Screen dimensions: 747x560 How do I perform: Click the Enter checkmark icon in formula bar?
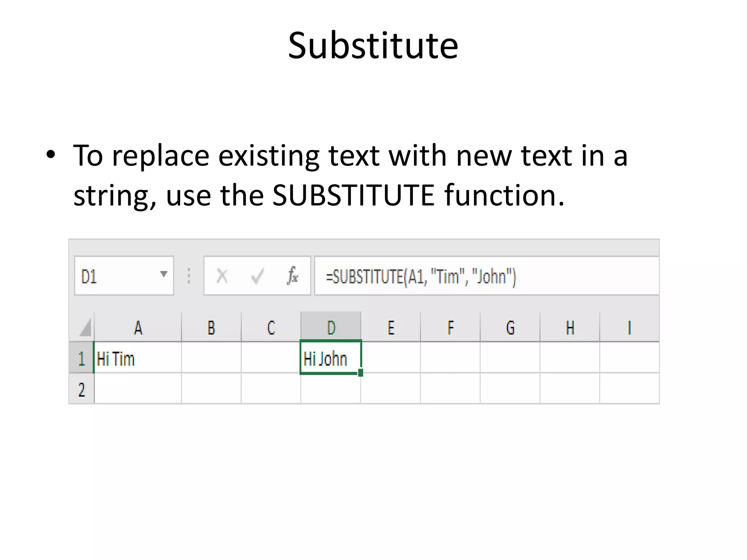[257, 276]
